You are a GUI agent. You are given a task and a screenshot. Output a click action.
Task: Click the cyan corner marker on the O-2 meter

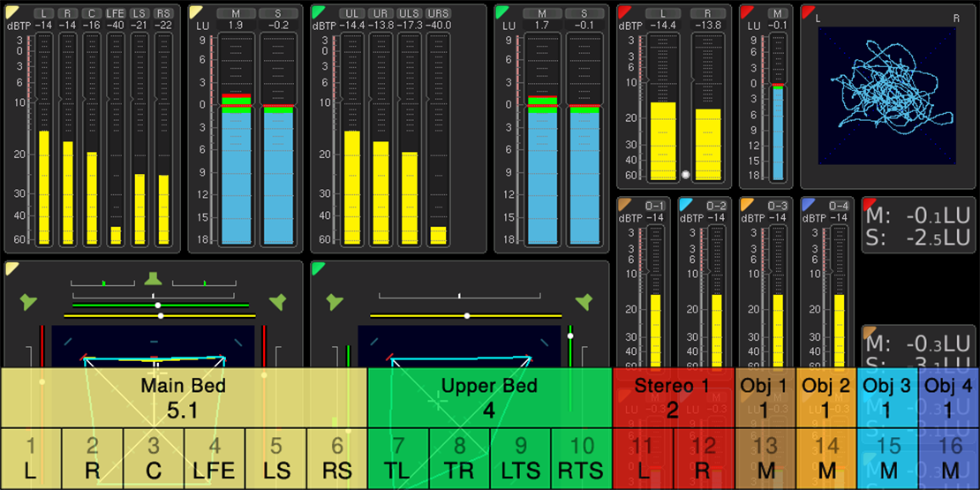[x=685, y=204]
